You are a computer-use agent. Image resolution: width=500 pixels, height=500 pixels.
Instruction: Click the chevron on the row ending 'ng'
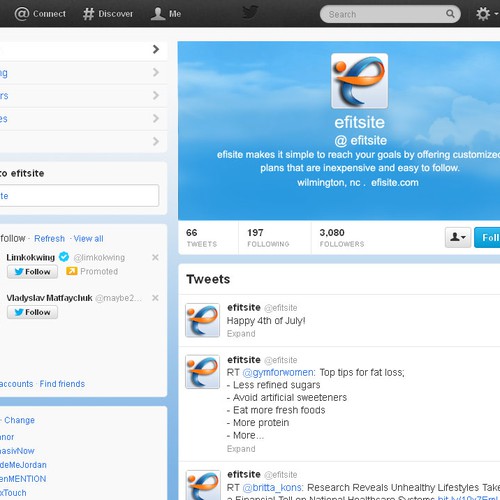(156, 72)
